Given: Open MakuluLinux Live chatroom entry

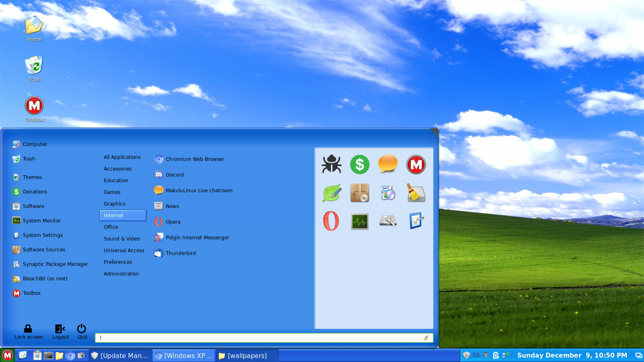Looking at the screenshot, I should (x=193, y=191).
